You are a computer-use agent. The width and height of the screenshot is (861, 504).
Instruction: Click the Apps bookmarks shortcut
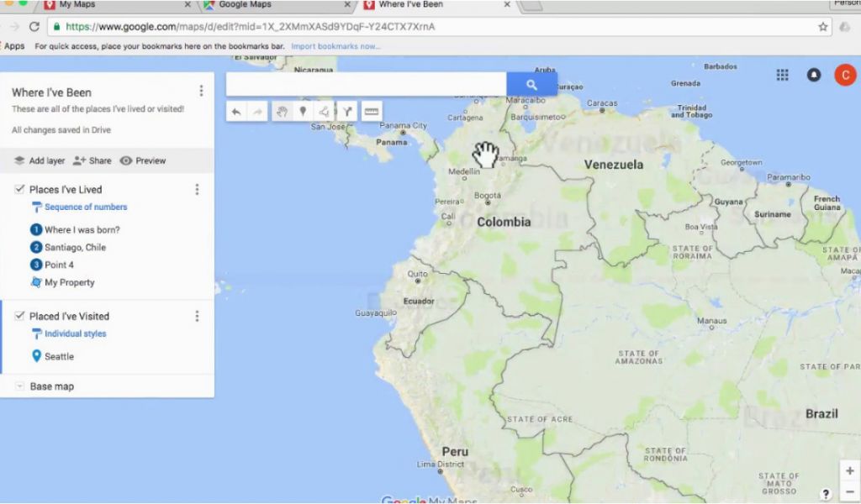pos(13,46)
